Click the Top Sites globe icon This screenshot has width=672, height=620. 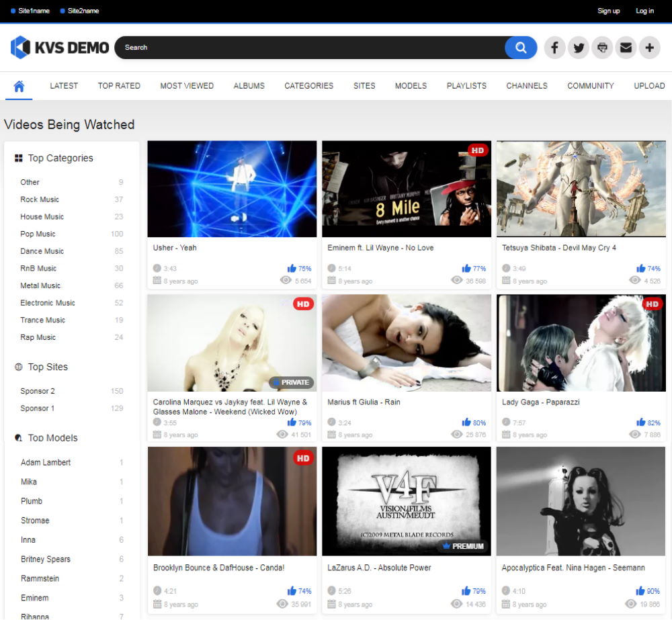pyautogui.click(x=18, y=367)
